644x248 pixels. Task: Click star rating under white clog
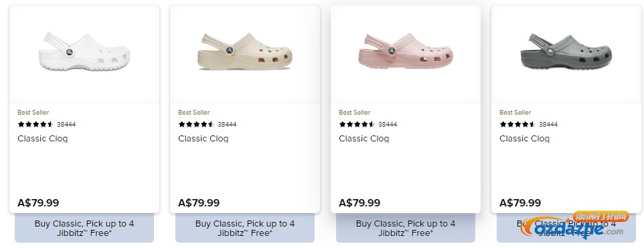pyautogui.click(x=35, y=124)
